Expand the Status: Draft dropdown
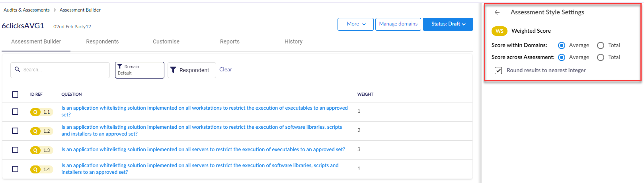This screenshot has height=183, width=644. [448, 24]
